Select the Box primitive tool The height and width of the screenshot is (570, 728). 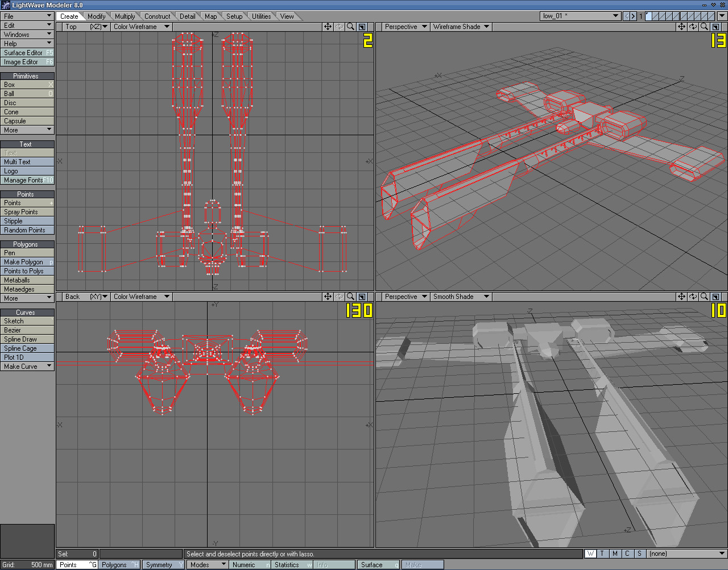(27, 85)
